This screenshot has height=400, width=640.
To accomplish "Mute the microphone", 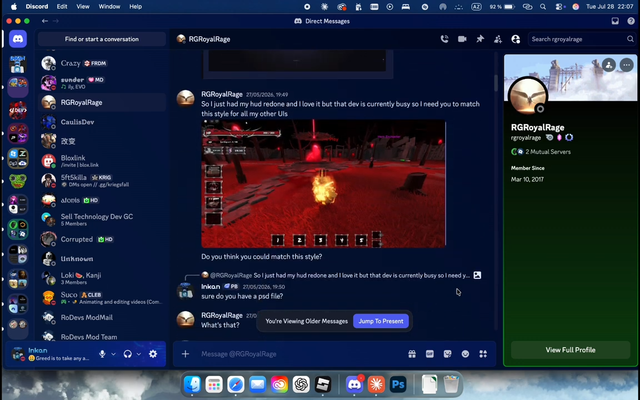I will [102, 354].
